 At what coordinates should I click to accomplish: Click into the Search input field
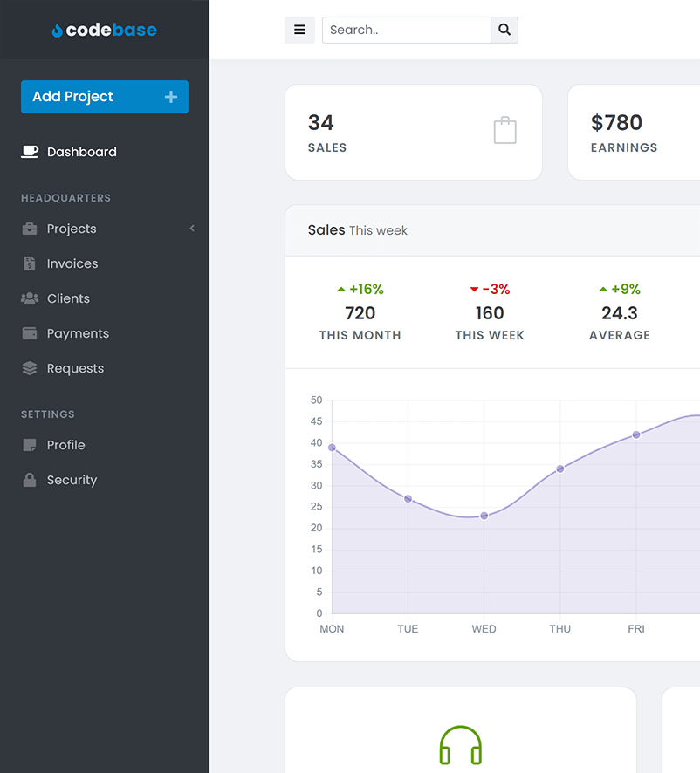406,30
